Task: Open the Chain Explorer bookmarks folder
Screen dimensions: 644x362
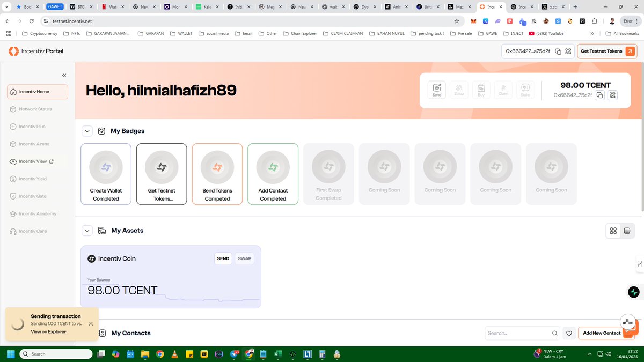Action: tap(299, 33)
